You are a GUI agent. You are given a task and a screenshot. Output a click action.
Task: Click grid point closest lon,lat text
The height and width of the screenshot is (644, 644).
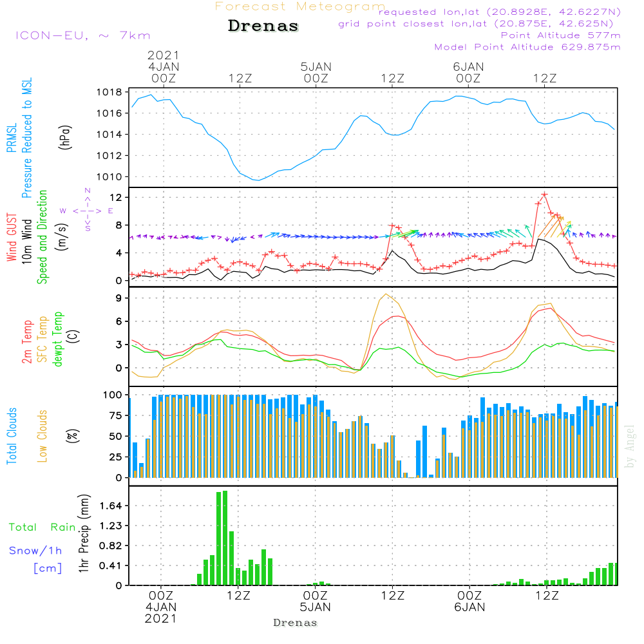(476, 23)
